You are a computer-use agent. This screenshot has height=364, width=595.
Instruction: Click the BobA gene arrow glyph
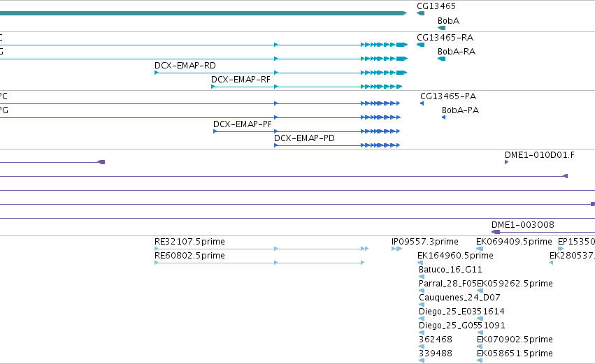441,28
